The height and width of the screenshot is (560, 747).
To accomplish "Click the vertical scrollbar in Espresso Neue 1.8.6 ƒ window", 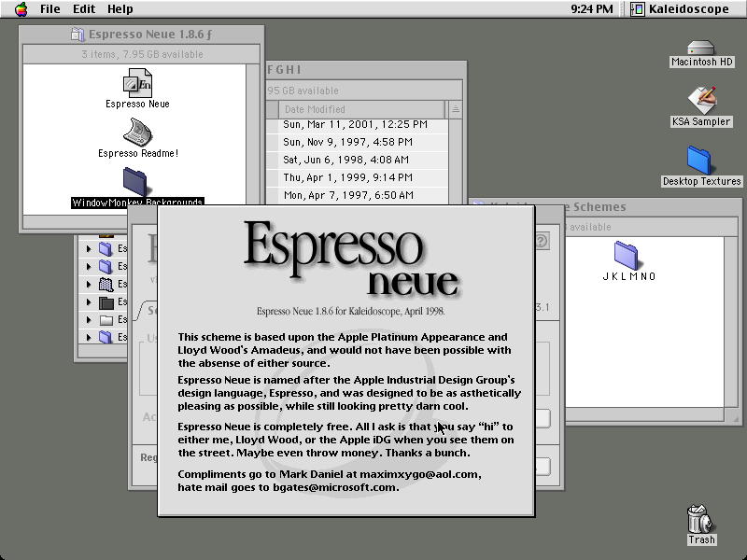I will 252,139.
